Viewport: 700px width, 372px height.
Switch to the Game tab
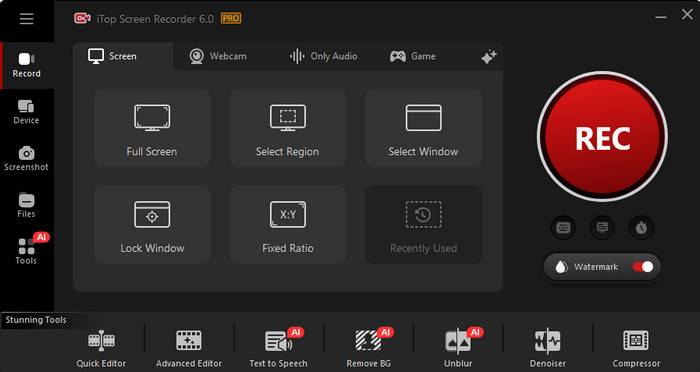[x=413, y=56]
